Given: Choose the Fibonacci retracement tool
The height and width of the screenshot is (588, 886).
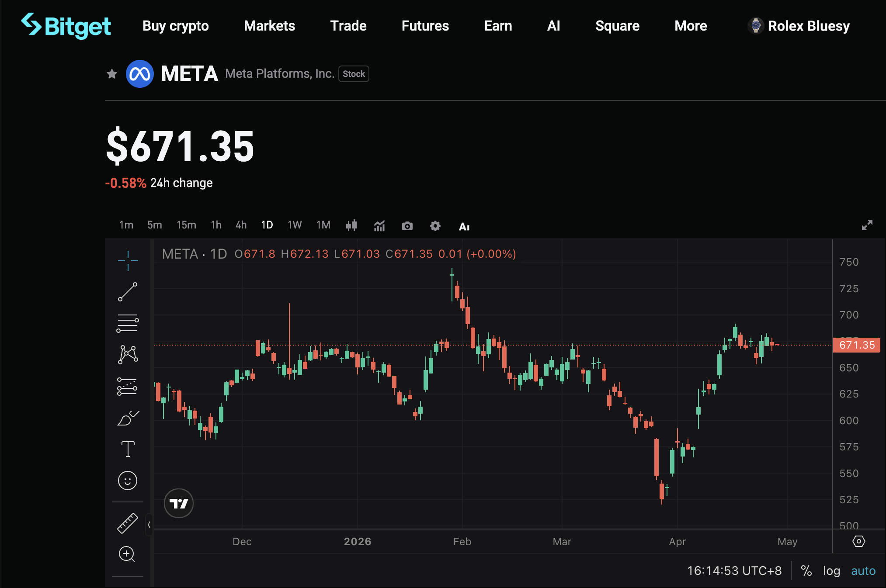Looking at the screenshot, I should (x=128, y=323).
